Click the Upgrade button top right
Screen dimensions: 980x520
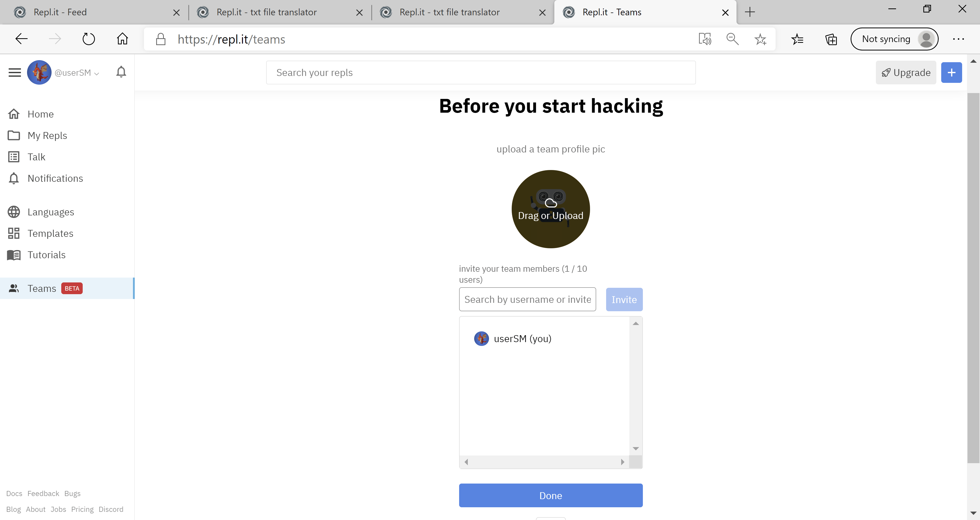tap(906, 72)
